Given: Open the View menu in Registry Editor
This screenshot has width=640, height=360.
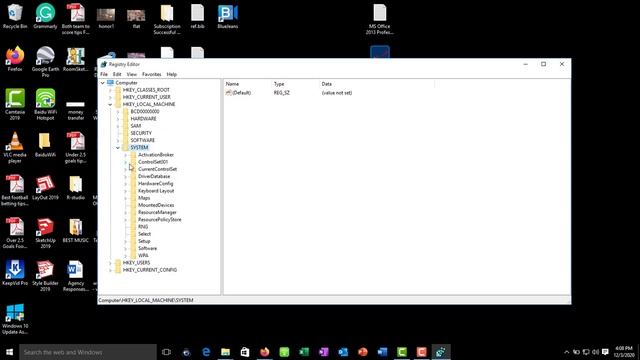Looking at the screenshot, I should (x=132, y=74).
